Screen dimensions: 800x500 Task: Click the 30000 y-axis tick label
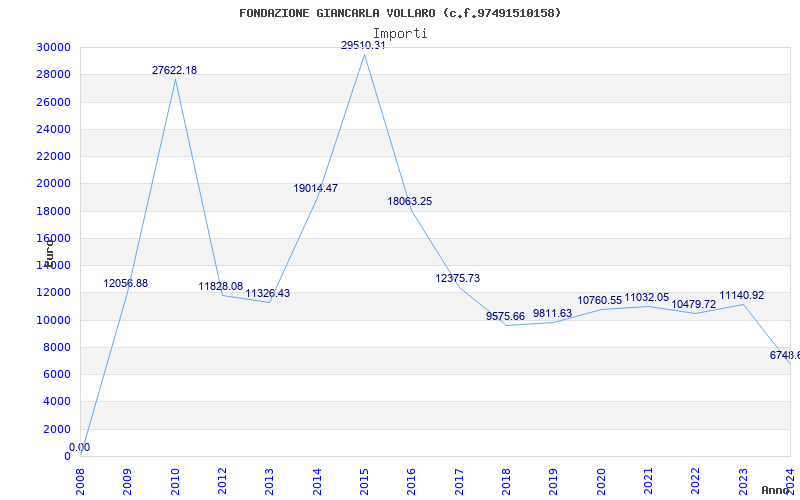(x=53, y=47)
